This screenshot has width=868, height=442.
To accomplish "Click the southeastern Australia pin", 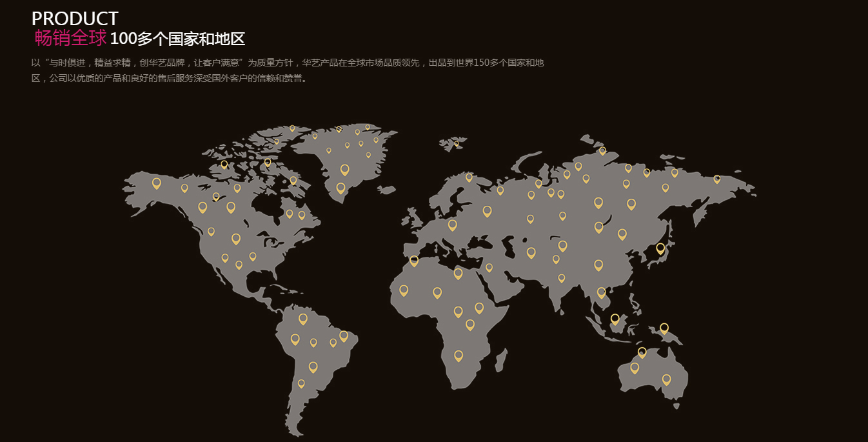I will pyautogui.click(x=666, y=379).
